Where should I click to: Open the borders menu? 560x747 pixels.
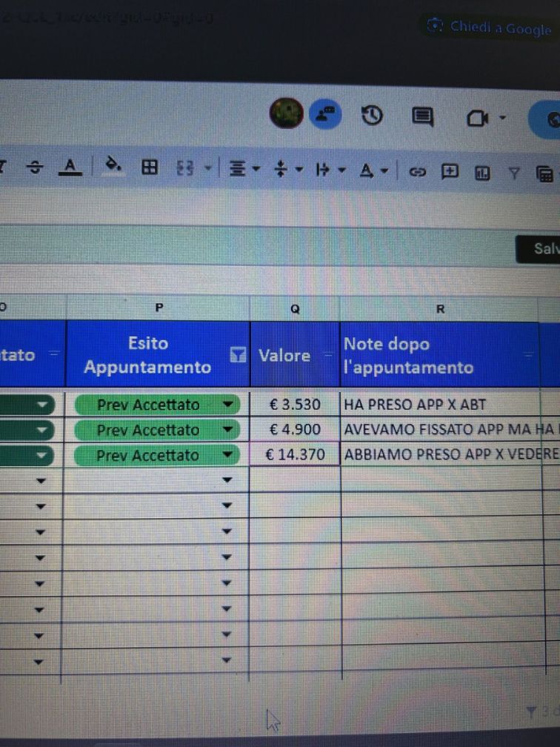pyautogui.click(x=150, y=167)
